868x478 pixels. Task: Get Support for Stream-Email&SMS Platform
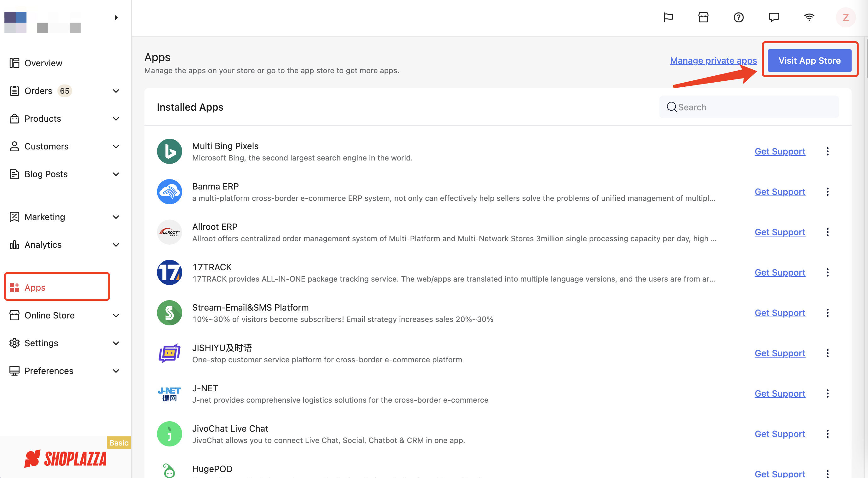coord(780,313)
